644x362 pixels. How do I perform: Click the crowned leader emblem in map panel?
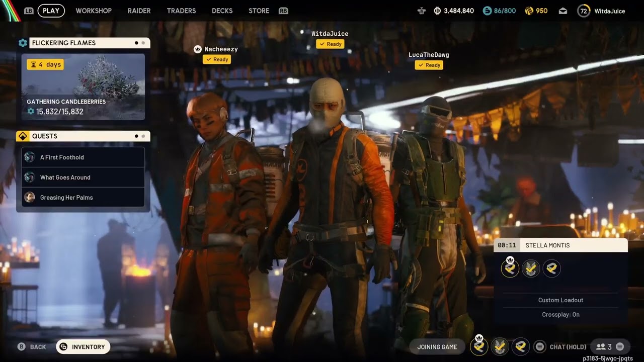[x=510, y=268]
